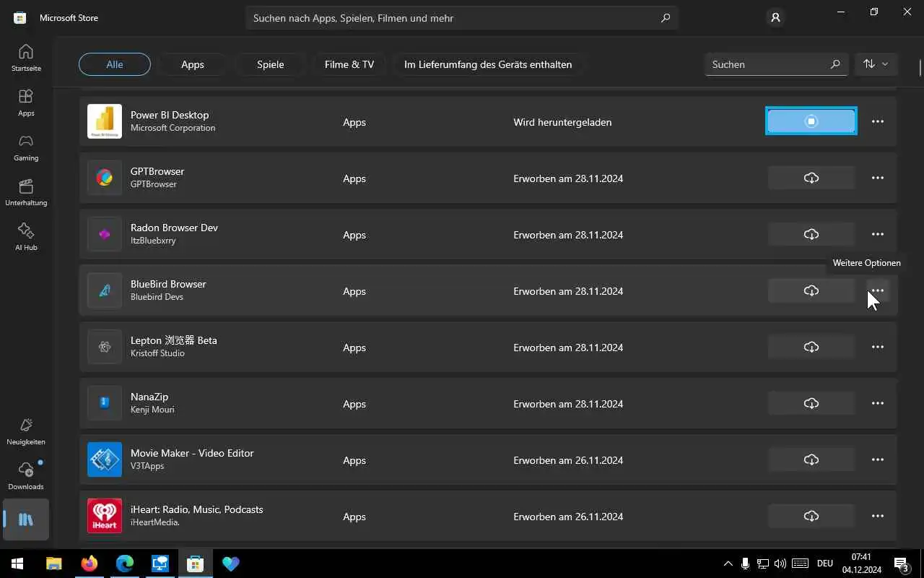Open more options for Movie Maker
This screenshot has width=924, height=578.
[x=878, y=460]
